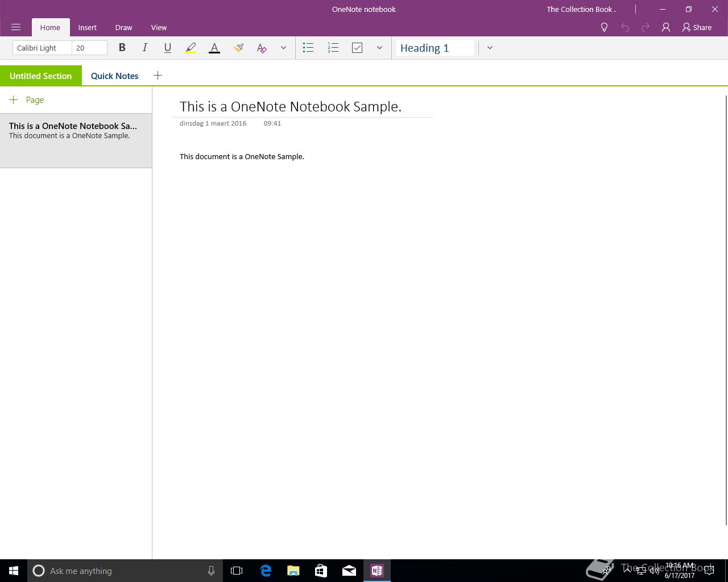
Task: Select the format painter brush
Action: pos(238,48)
